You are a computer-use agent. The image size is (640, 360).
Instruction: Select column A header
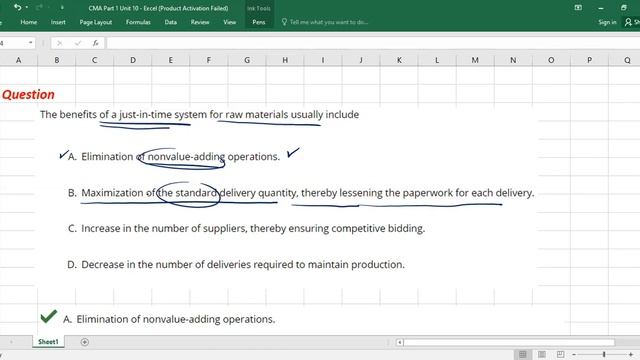pyautogui.click(x=18, y=60)
